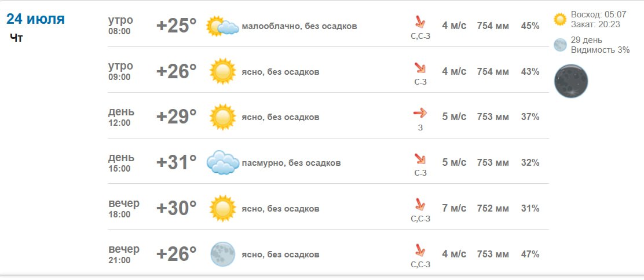Click the north-west wind arrow at 15:00

(420, 159)
